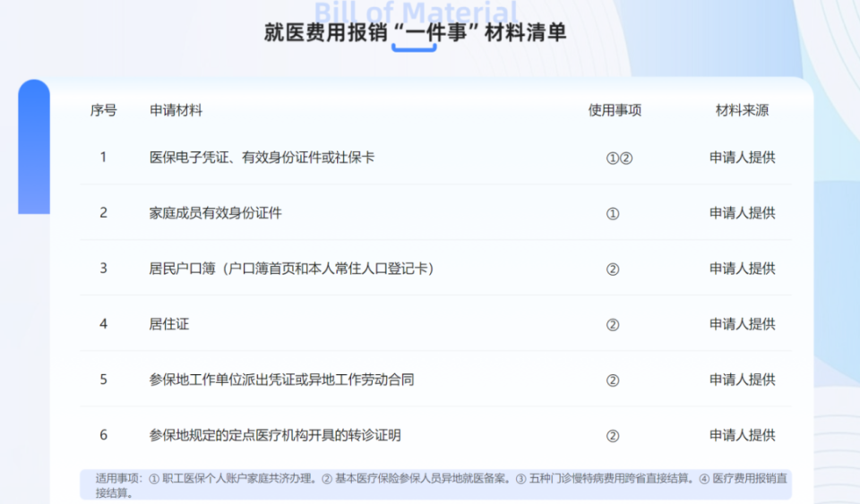Click 参保地规定的定点医疗机构开具的转诊证明 text
860x504 pixels.
click(x=275, y=436)
